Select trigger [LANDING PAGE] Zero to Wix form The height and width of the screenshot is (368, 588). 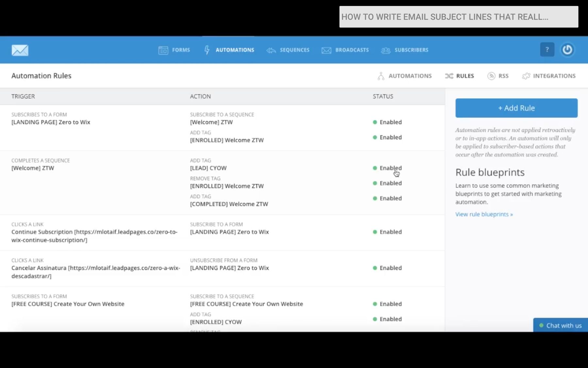click(x=51, y=122)
